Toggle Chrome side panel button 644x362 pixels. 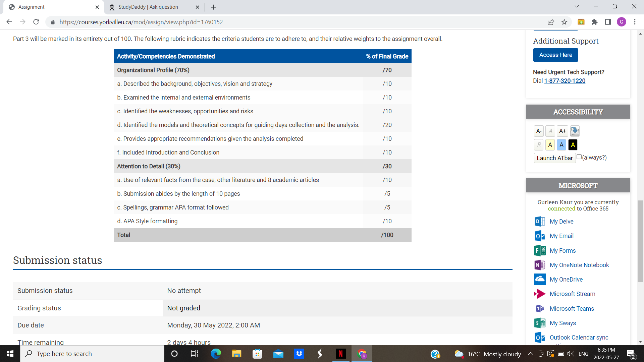tap(608, 22)
